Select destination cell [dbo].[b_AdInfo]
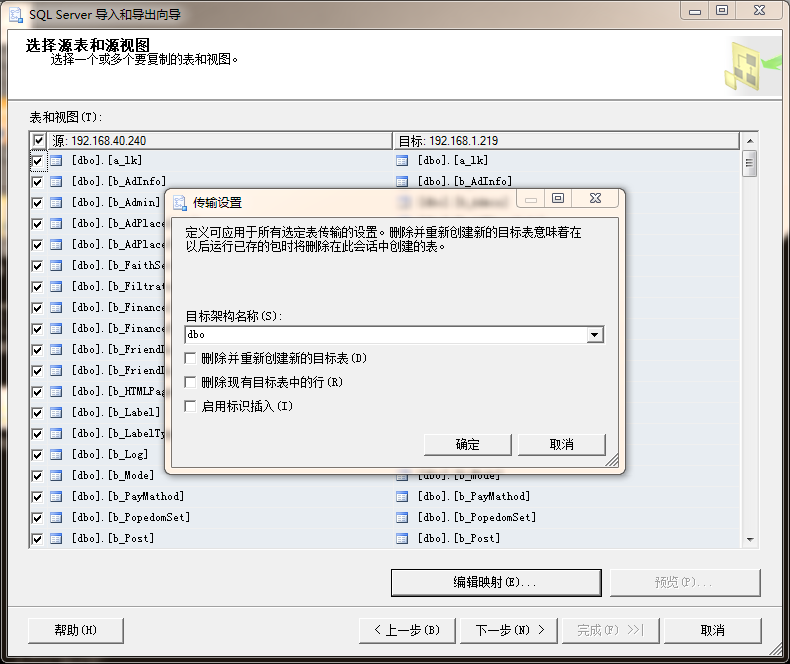The image size is (790, 664). pyautogui.click(x=465, y=181)
